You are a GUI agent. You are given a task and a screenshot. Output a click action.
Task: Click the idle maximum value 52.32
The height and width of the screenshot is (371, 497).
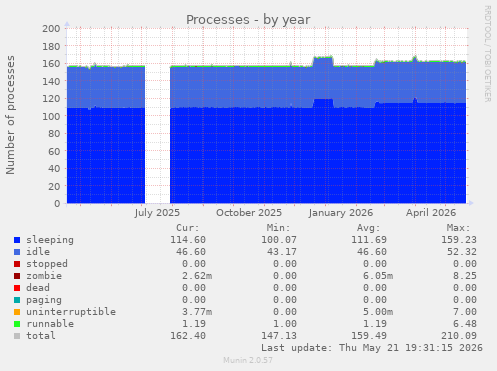[x=462, y=252]
